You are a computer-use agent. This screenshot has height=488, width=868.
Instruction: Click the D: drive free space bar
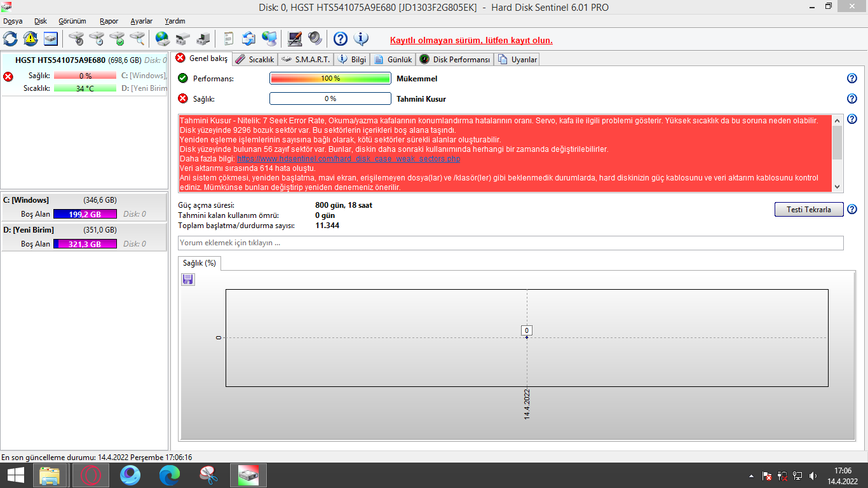click(85, 244)
